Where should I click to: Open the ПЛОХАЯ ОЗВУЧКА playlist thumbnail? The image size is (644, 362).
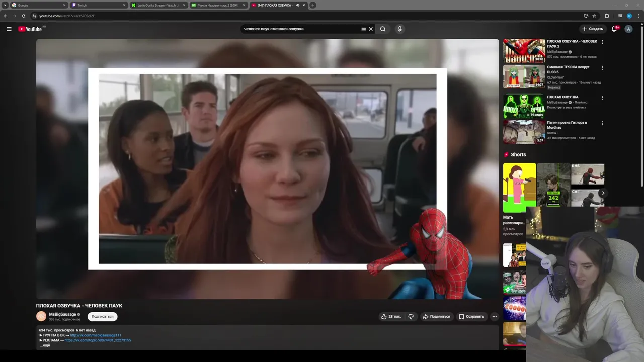click(524, 106)
